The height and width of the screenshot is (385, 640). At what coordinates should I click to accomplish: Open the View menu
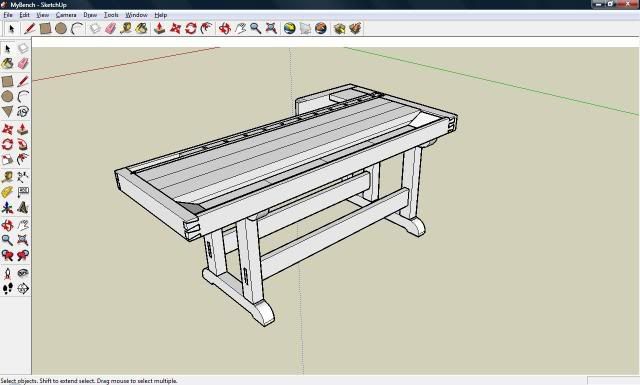(42, 15)
